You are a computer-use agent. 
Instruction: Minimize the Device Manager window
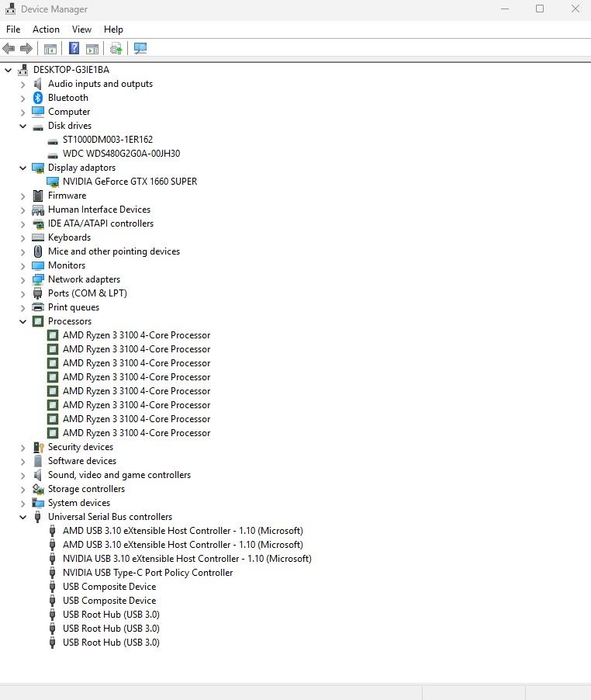505,9
